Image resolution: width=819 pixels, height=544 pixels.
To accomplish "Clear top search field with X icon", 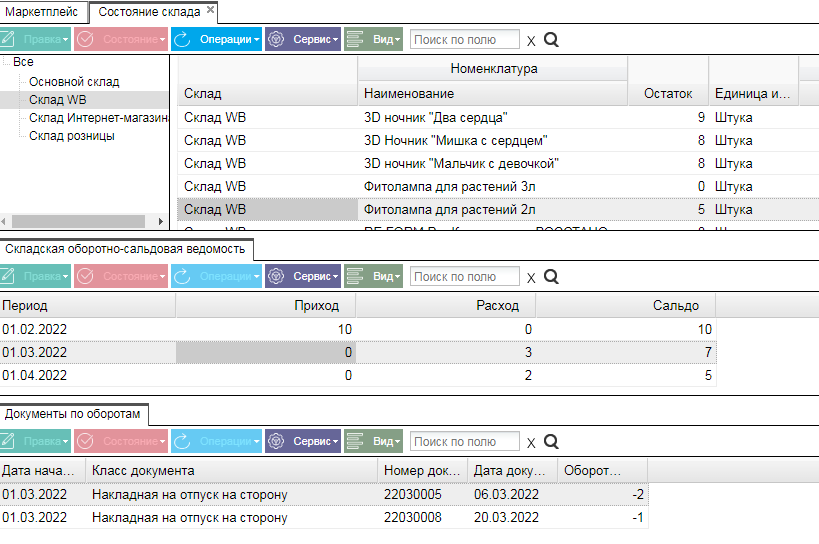I will pyautogui.click(x=531, y=41).
